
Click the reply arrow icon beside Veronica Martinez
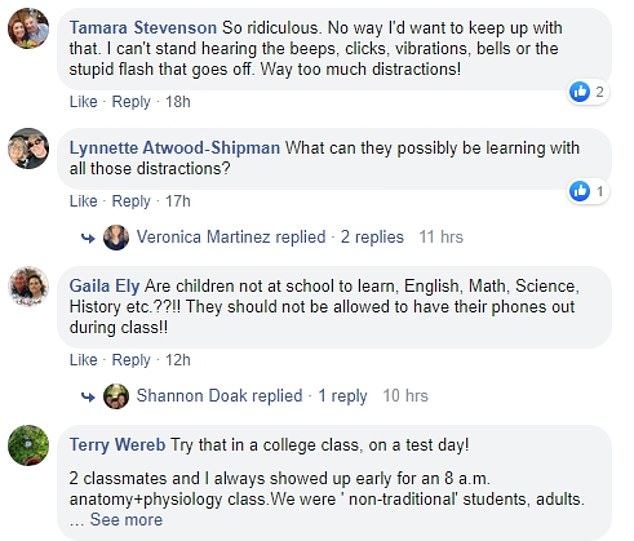pyautogui.click(x=88, y=238)
